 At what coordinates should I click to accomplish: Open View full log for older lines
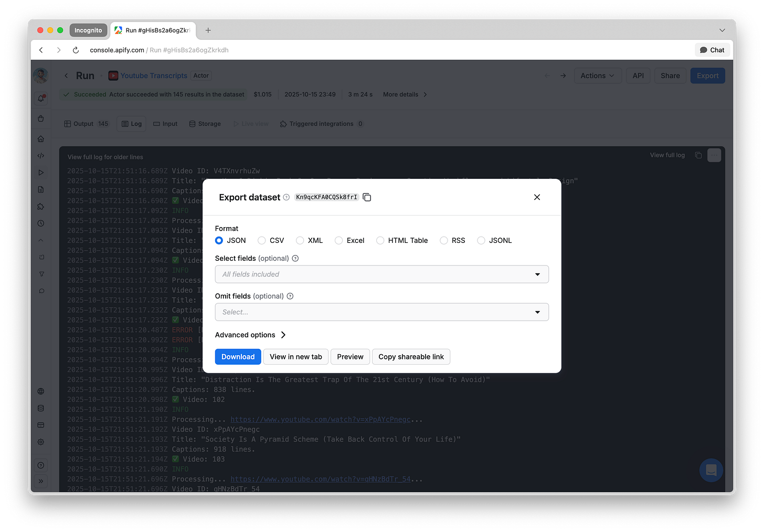coord(105,157)
